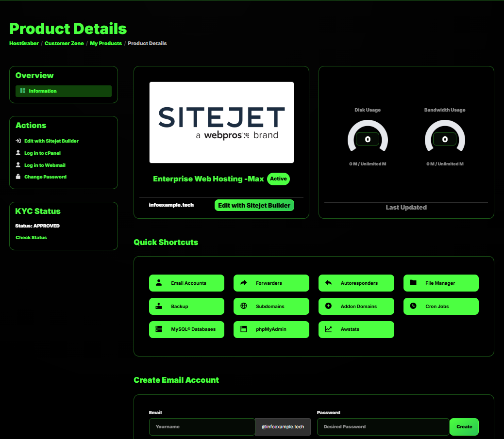Click the infoexample.tech domain text
Image resolution: width=504 pixels, height=439 pixels.
171,205
